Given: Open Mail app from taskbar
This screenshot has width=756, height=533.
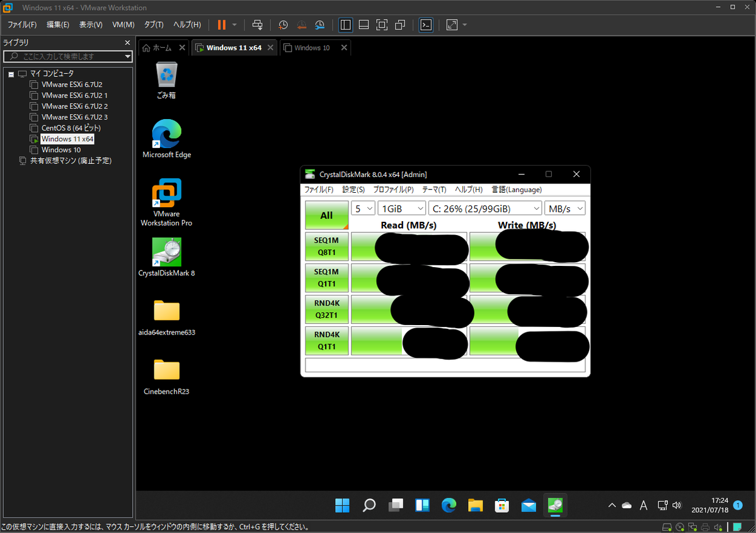Looking at the screenshot, I should [x=529, y=505].
